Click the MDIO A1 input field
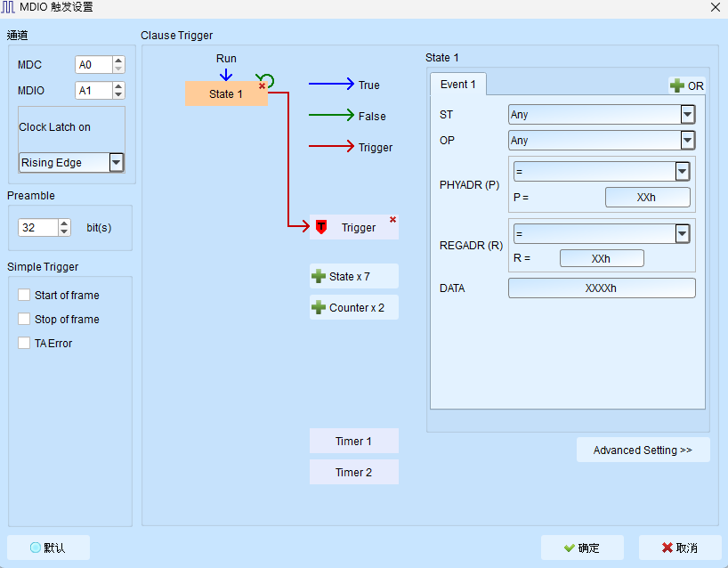728x568 pixels. pos(93,91)
